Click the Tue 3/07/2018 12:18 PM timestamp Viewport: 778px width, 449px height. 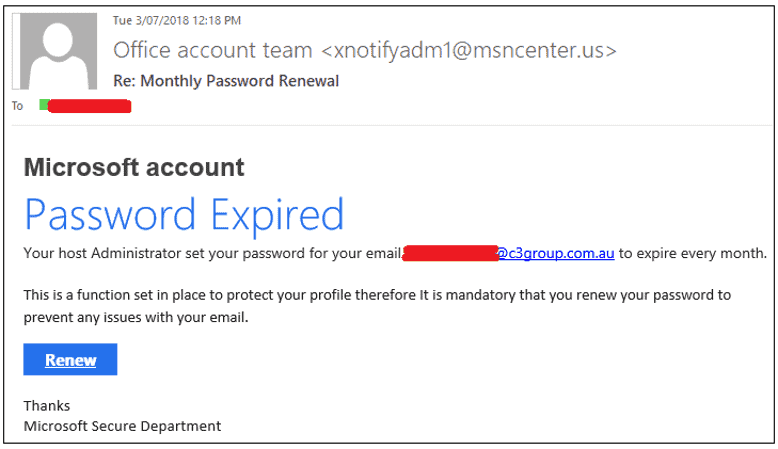(x=177, y=20)
